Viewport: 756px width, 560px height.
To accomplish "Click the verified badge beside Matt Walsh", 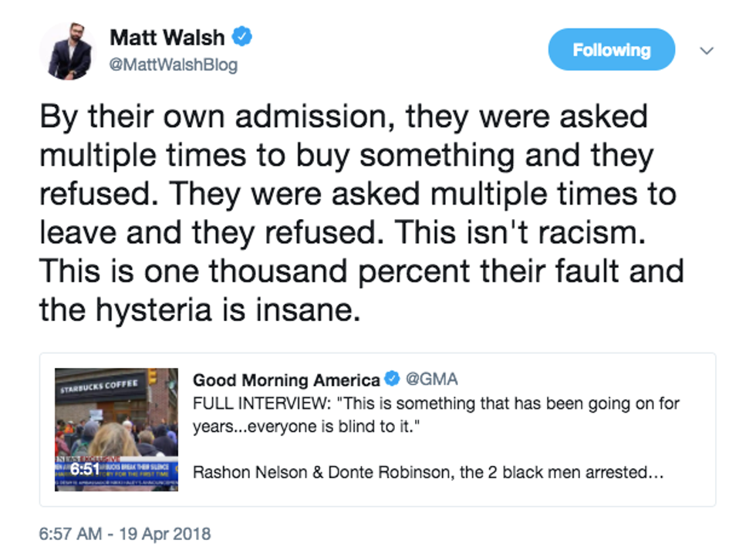I will tap(243, 36).
